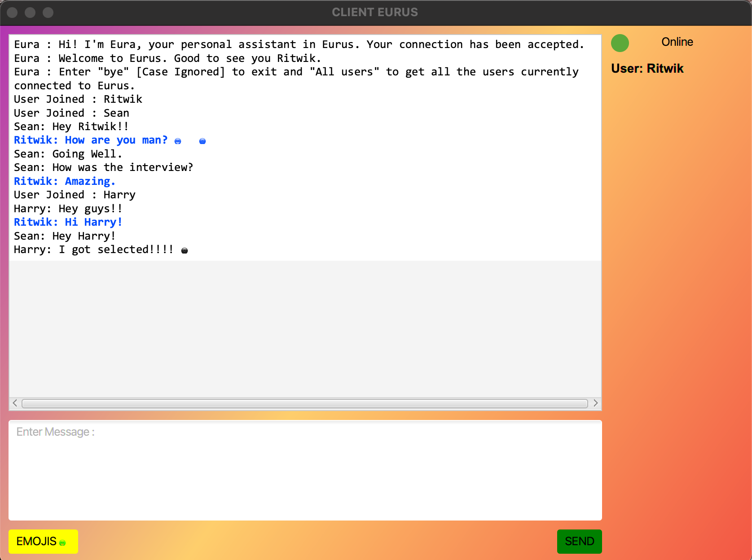The height and width of the screenshot is (560, 752).
Task: Click the horizontal scrollbar thumb below the chat
Action: pyautogui.click(x=305, y=403)
